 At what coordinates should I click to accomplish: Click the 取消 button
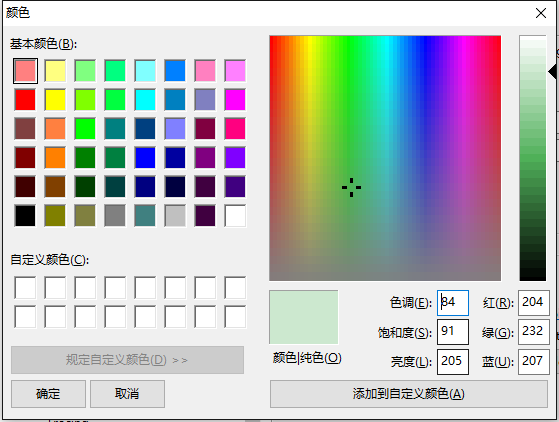[127, 394]
